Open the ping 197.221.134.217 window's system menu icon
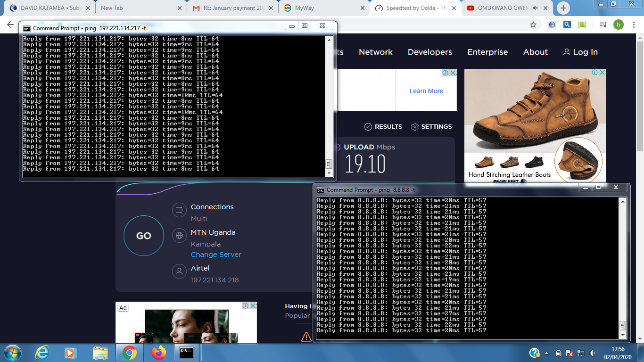Screen dimensions: 644x362 (27, 28)
